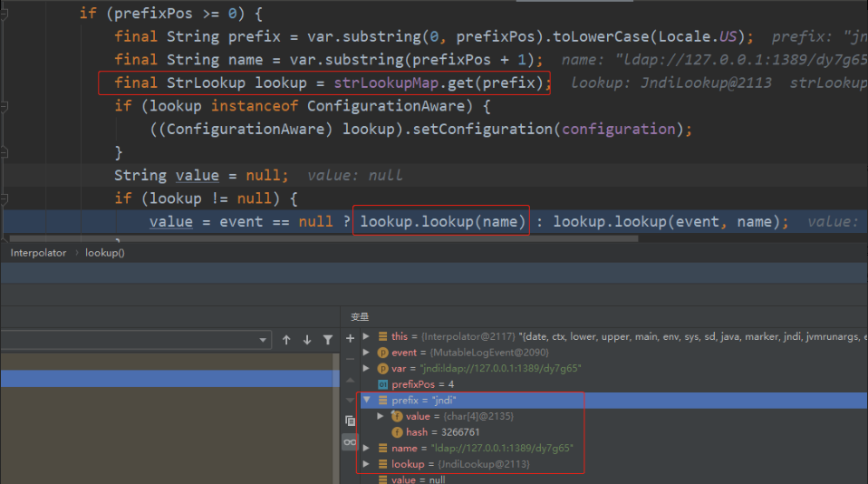The width and height of the screenshot is (868, 484).
Task: Collapse the prefix variable node
Action: [366, 400]
